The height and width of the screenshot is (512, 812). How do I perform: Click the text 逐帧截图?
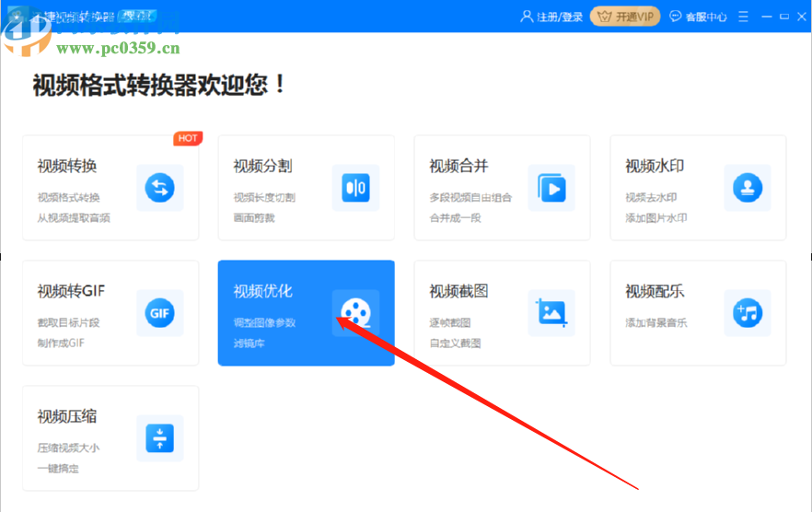coord(450,323)
